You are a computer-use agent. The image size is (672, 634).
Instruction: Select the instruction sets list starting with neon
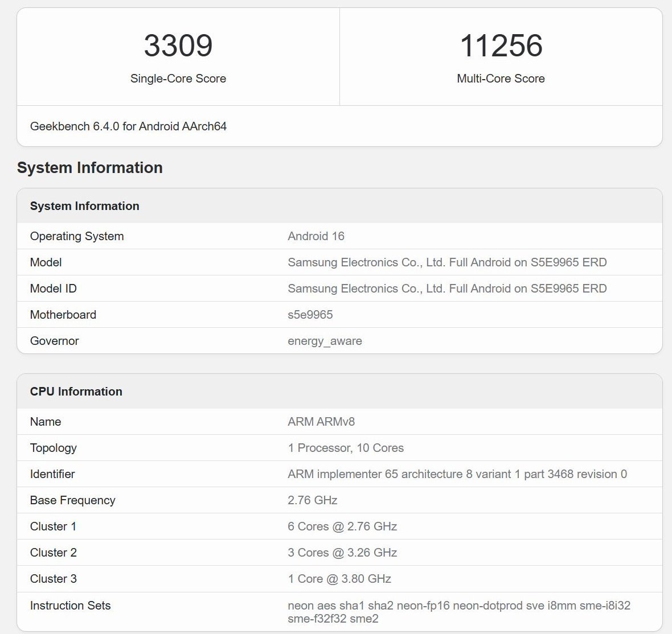point(458,612)
